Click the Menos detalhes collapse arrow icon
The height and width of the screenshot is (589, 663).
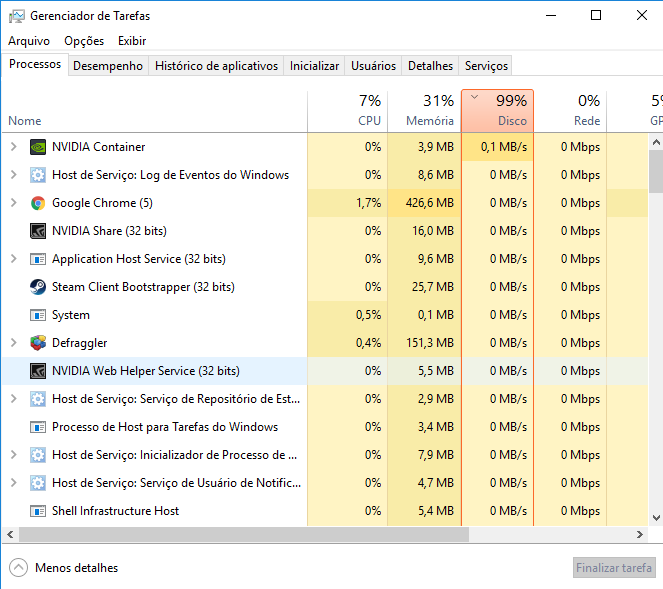[19, 568]
